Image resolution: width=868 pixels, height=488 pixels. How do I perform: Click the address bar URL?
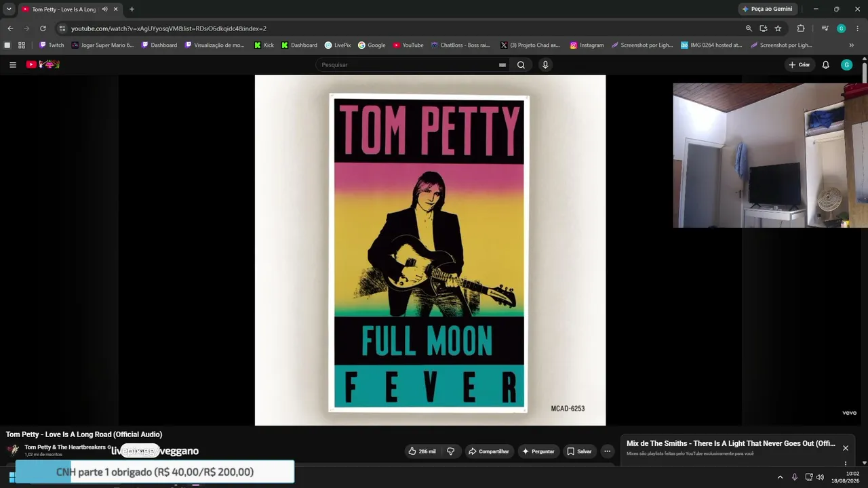pyautogui.click(x=169, y=28)
